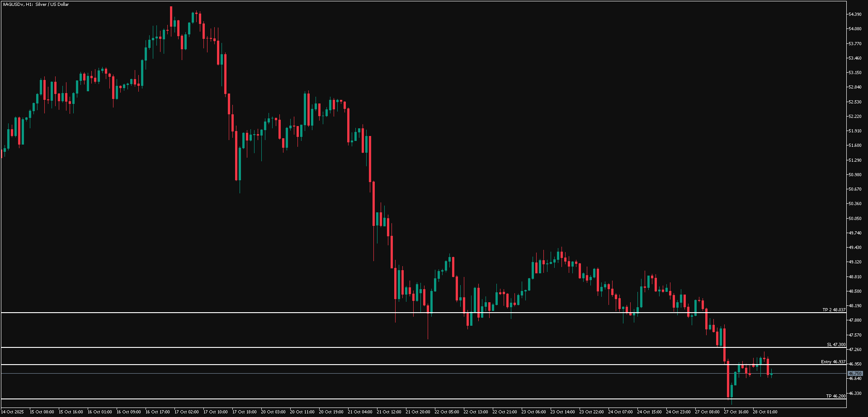This screenshot has width=868, height=417.
Task: Select the TP 46.200 line label
Action: click(x=835, y=396)
